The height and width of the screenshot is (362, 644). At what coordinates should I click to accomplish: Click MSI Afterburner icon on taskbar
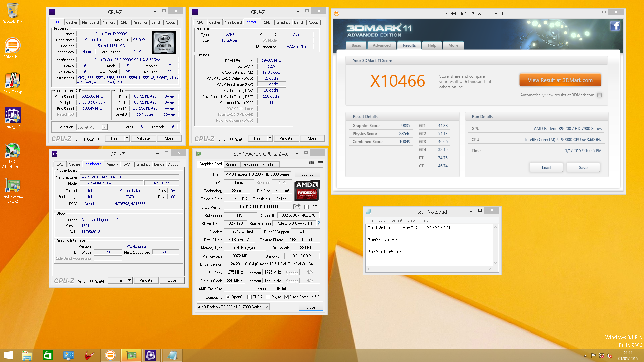tap(90, 355)
